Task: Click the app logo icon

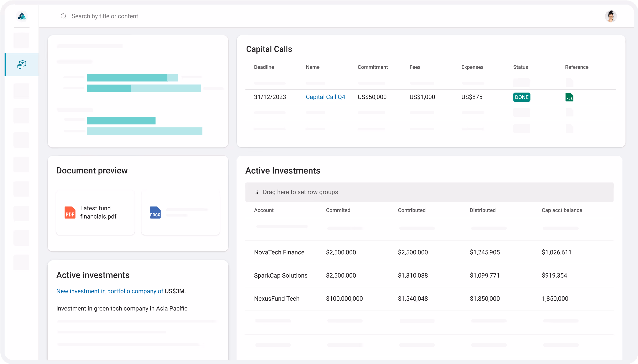Action: coord(22,16)
